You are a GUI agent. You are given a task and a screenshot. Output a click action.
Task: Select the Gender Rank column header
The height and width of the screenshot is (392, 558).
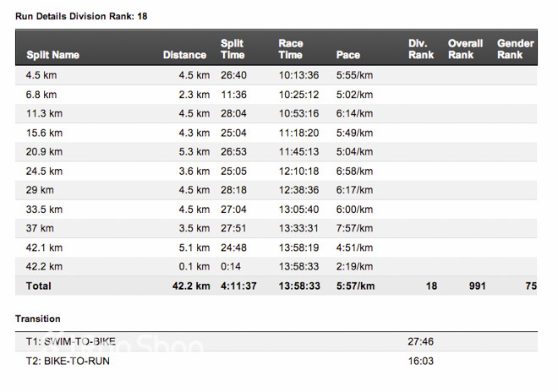[x=515, y=49]
